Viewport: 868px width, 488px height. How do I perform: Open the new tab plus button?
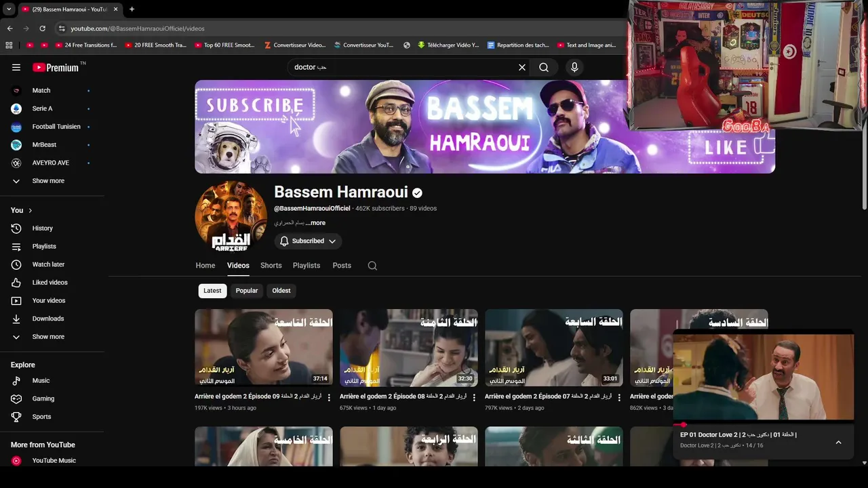click(132, 9)
